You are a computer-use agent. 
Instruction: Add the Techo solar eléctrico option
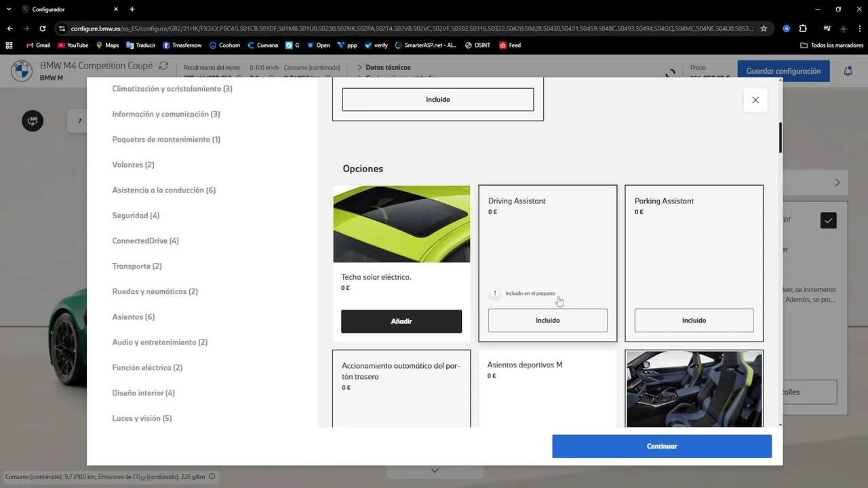[x=401, y=321]
